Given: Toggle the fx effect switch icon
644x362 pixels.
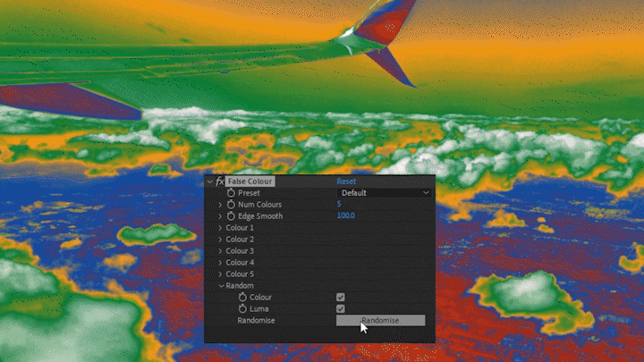Looking at the screenshot, I should click(x=219, y=181).
